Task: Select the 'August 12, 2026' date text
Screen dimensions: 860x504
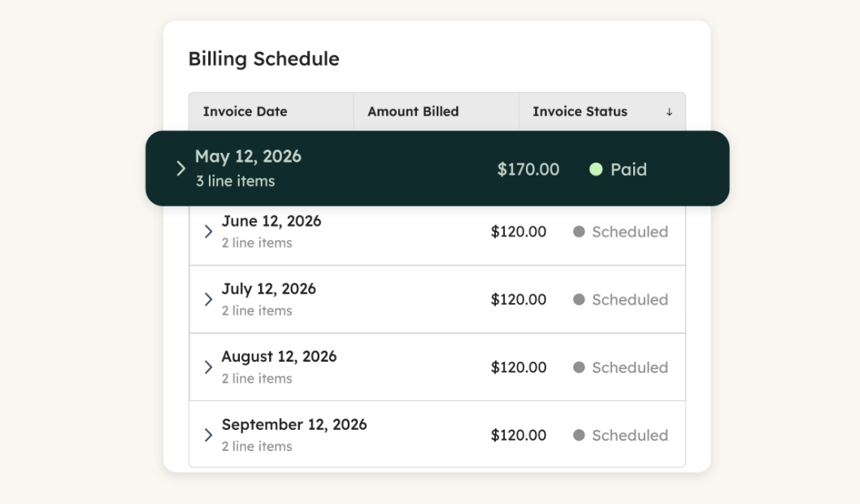Action: [279, 357]
